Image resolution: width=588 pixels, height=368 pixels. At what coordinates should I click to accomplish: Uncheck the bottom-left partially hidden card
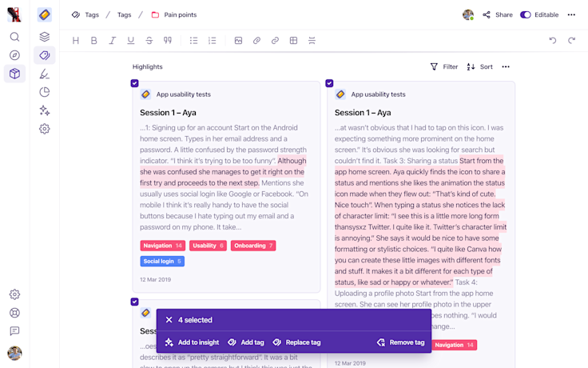[x=135, y=302]
